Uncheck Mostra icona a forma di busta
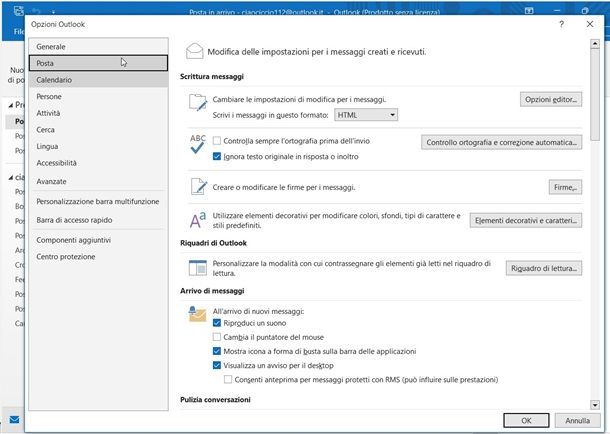Screen dimensions: 610x434 [217, 351]
